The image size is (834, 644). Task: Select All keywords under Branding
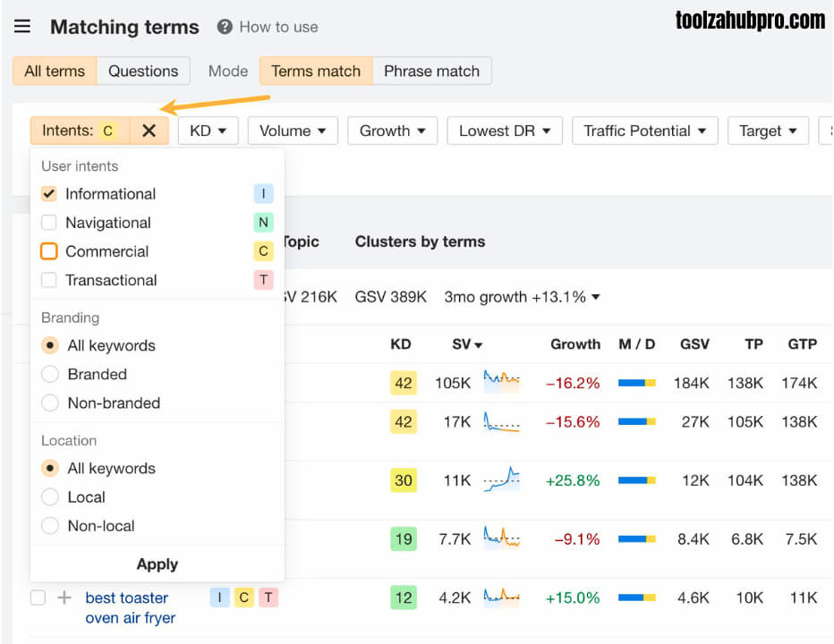[50, 345]
